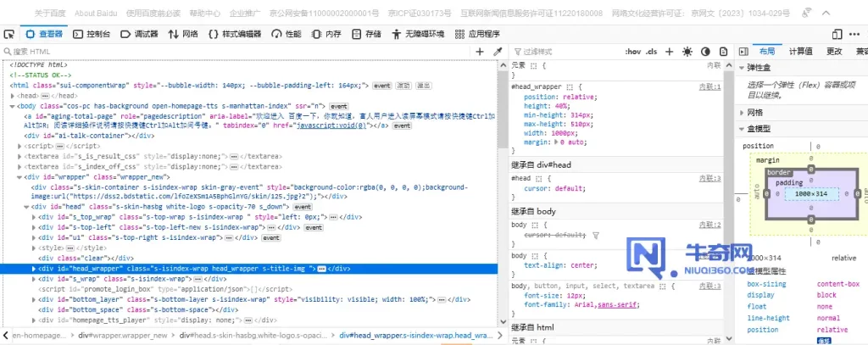Click height value 40% in rule
Image resolution: width=868 pixels, height=345 pixels.
point(559,106)
